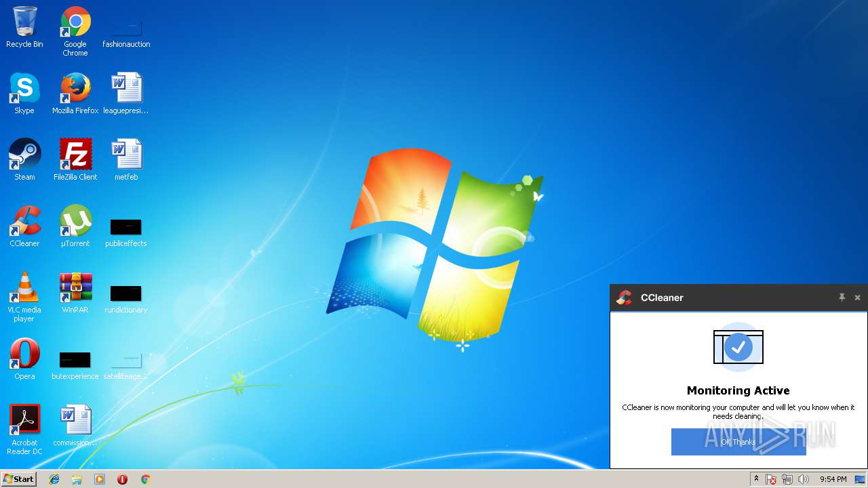
Task: Select the Steam desktop shortcut
Action: click(x=24, y=160)
